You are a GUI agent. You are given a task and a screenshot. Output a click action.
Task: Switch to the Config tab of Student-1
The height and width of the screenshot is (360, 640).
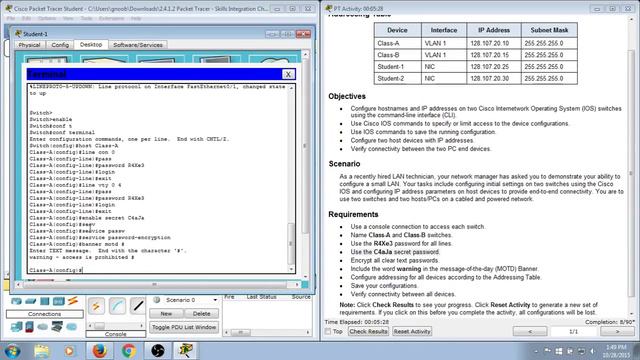[60, 45]
